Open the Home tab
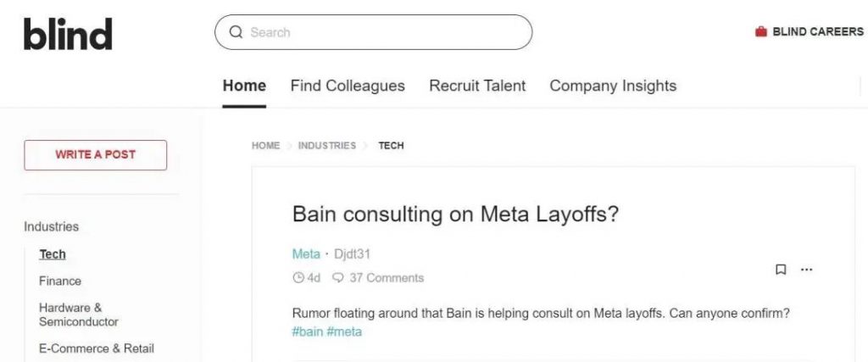868x362 pixels. coord(244,86)
